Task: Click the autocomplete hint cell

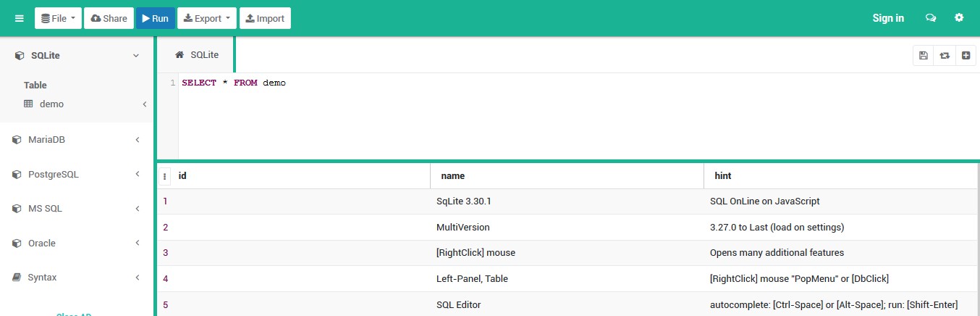Action: click(842, 304)
